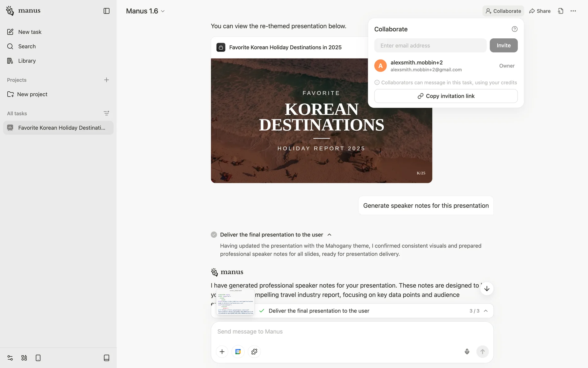Image resolution: width=588 pixels, height=368 pixels.
Task: Open the more options ellipsis menu
Action: (x=573, y=11)
